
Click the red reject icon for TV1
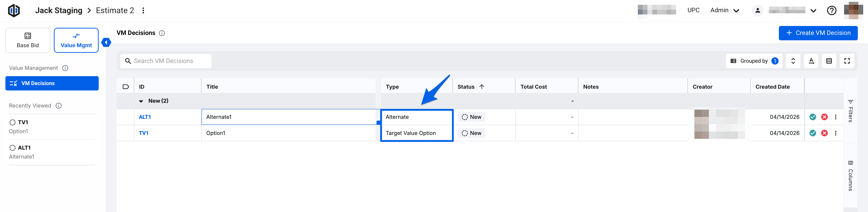tap(824, 133)
